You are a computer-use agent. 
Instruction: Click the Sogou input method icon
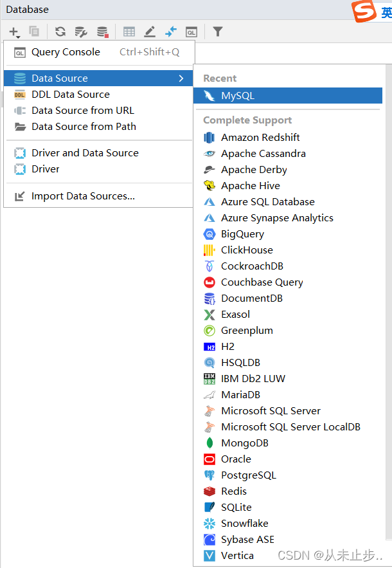[364, 11]
